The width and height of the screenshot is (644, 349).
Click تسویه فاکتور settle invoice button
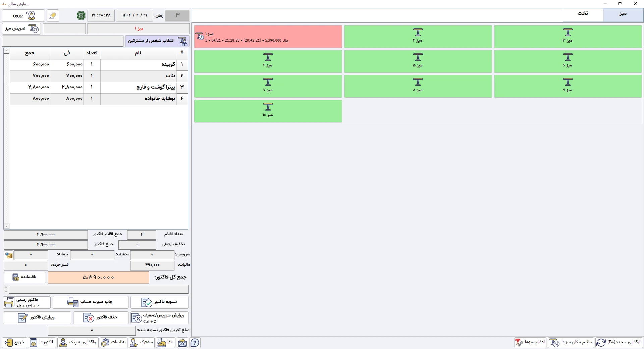[x=159, y=302]
